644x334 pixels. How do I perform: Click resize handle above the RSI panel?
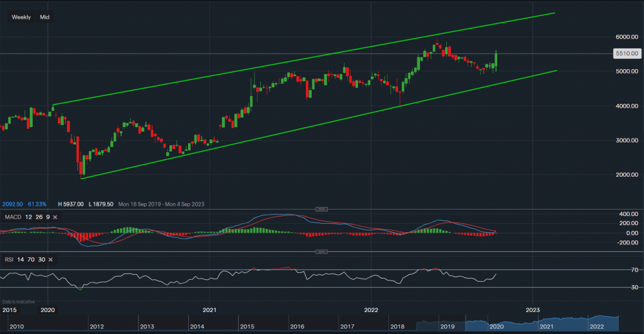(x=321, y=251)
